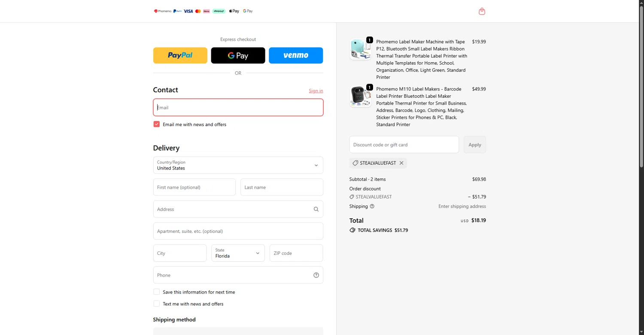Remove the STEALVALUEFAST discount code
The height and width of the screenshot is (335, 644).
[x=401, y=163]
